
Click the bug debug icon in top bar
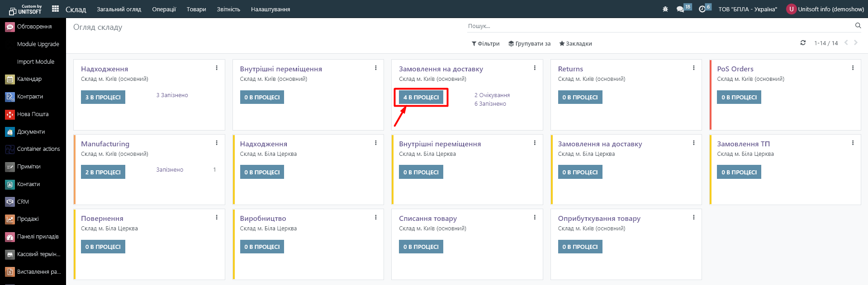coord(665,9)
